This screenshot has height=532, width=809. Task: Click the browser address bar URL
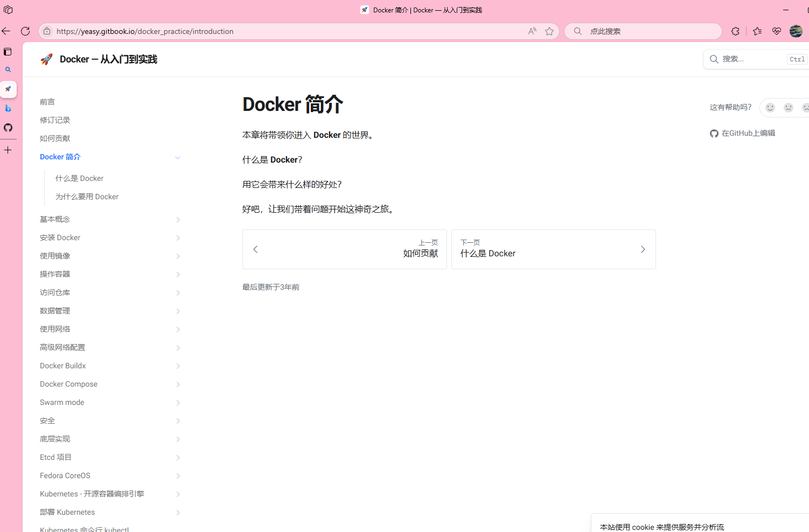coord(145,31)
